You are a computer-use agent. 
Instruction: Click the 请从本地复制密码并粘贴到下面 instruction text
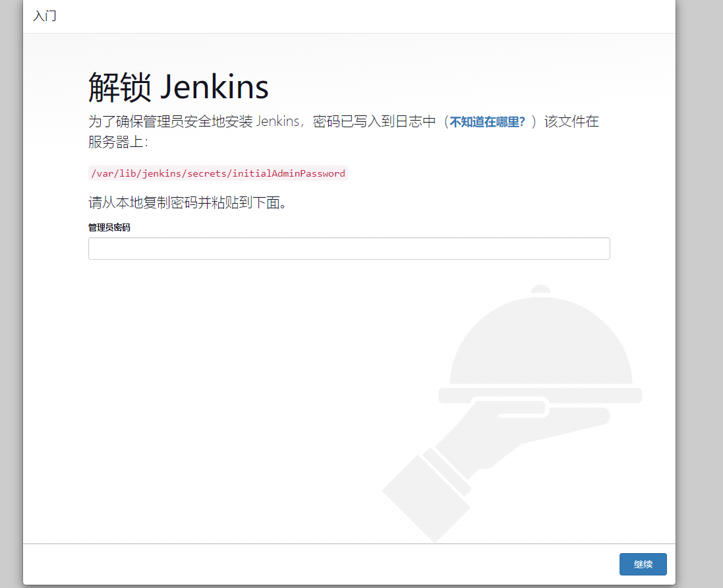click(188, 202)
